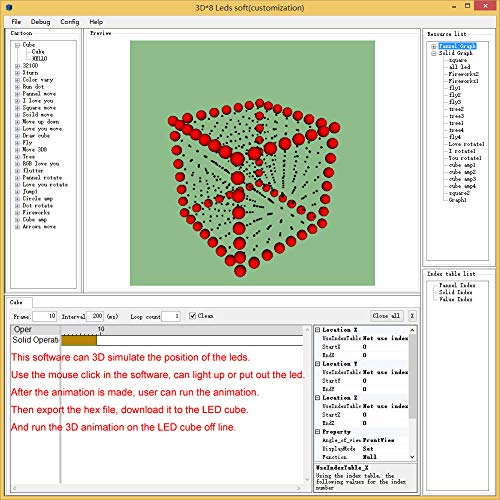Select cube amp1 in Resource list
The width and height of the screenshot is (500, 500).
pyautogui.click(x=462, y=165)
